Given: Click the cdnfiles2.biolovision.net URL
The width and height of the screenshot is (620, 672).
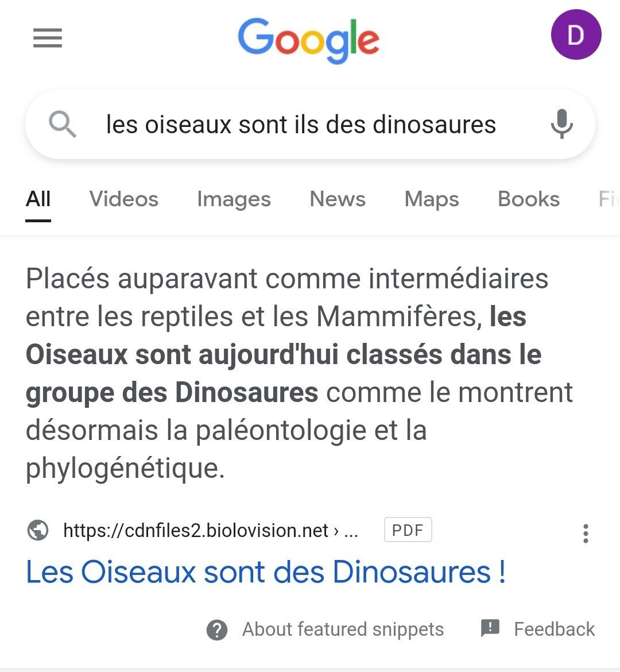Looking at the screenshot, I should (196, 530).
